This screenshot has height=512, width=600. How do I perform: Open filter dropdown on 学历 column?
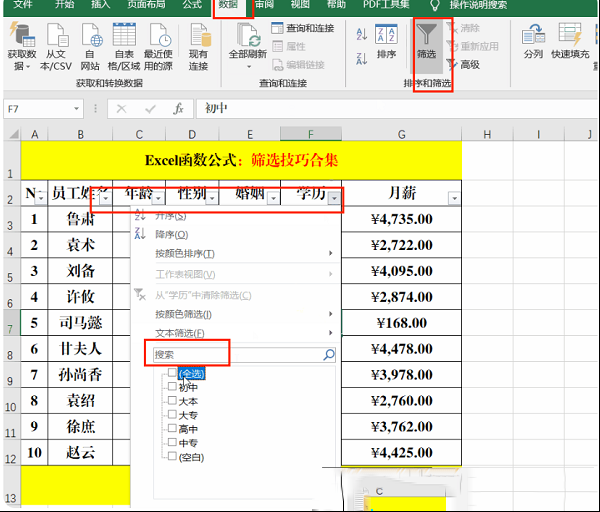[334, 198]
